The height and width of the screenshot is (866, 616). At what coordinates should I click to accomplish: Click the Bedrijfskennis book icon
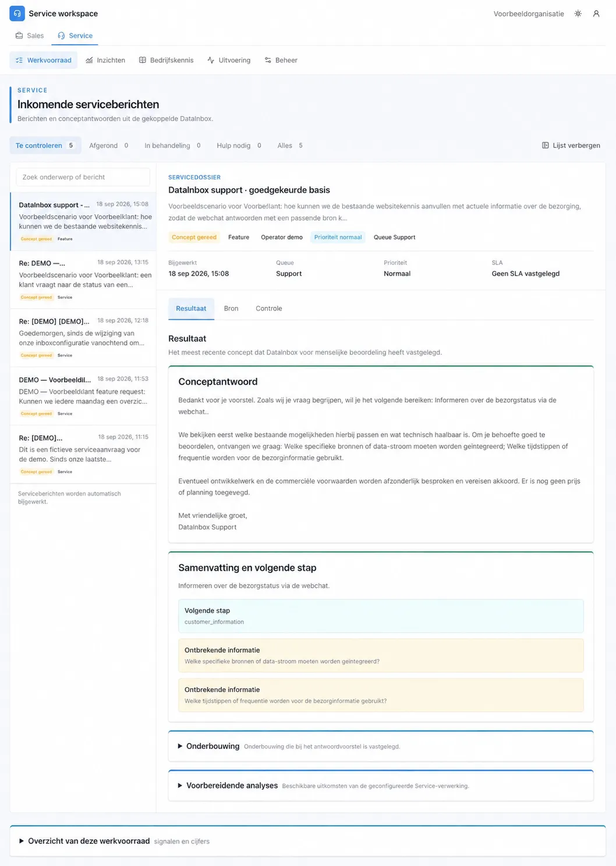coord(142,60)
